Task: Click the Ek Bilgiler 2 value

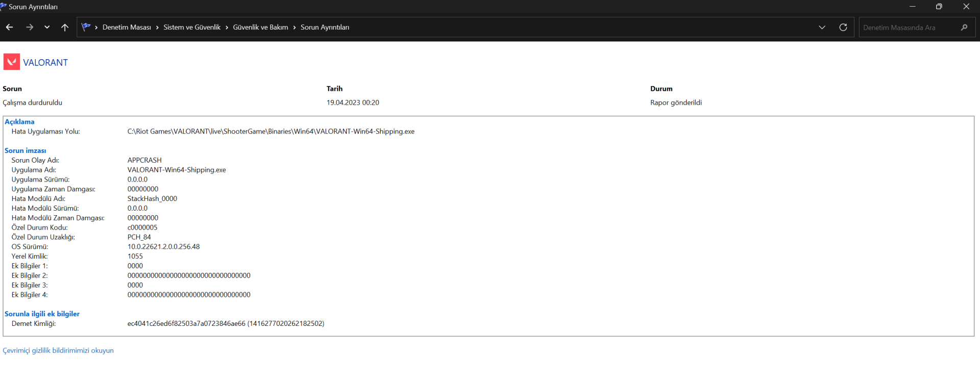Action: pyautogui.click(x=189, y=275)
